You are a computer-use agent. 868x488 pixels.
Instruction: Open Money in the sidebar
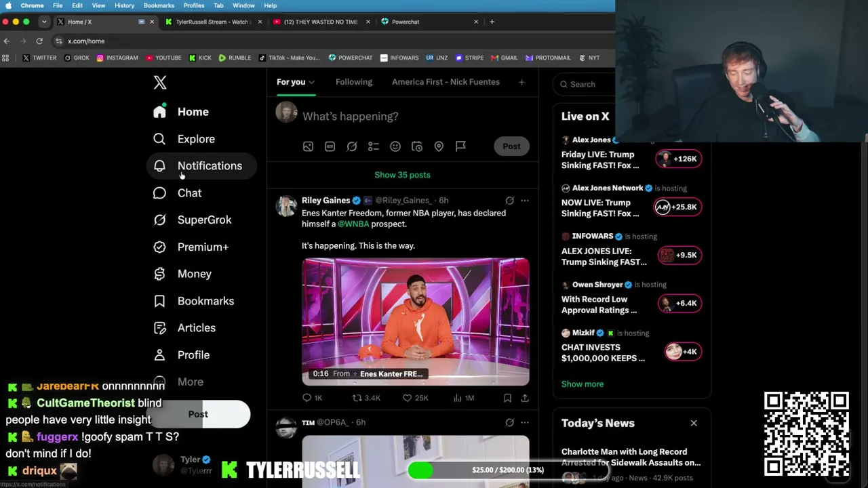[x=182, y=274]
